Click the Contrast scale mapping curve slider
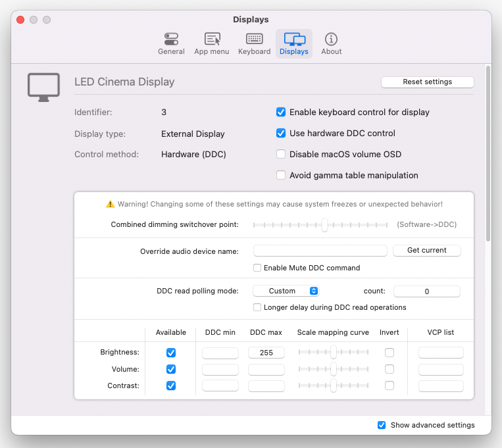Screen dimensions: 502x448 [334, 386]
